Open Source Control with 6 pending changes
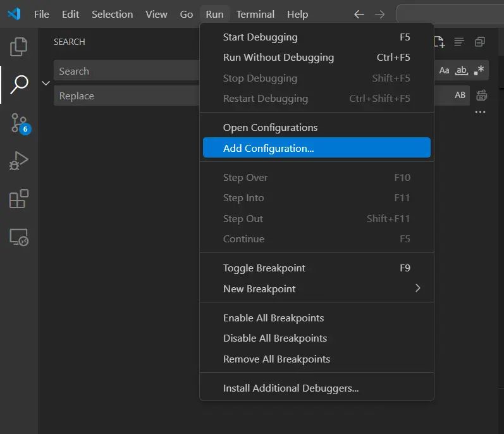Viewport: 504px width, 434px height. [20, 124]
